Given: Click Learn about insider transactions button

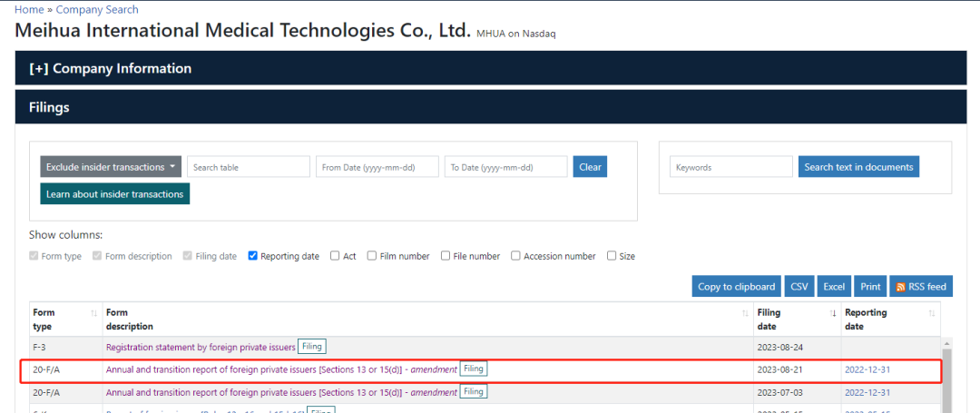Looking at the screenshot, I should tap(115, 193).
